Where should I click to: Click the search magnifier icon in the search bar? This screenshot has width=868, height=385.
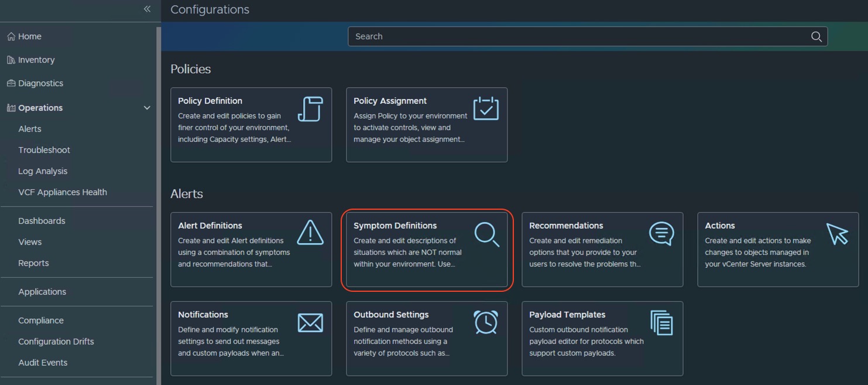click(x=816, y=36)
